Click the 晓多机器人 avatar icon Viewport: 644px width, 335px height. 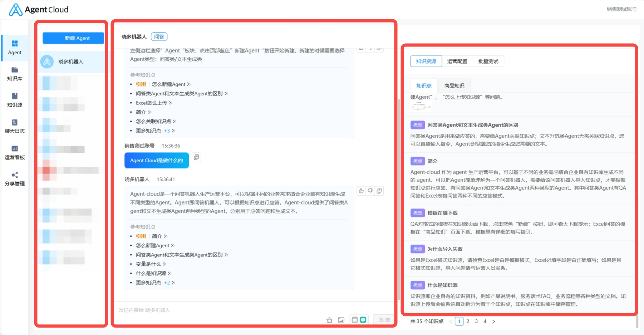pyautogui.click(x=47, y=61)
